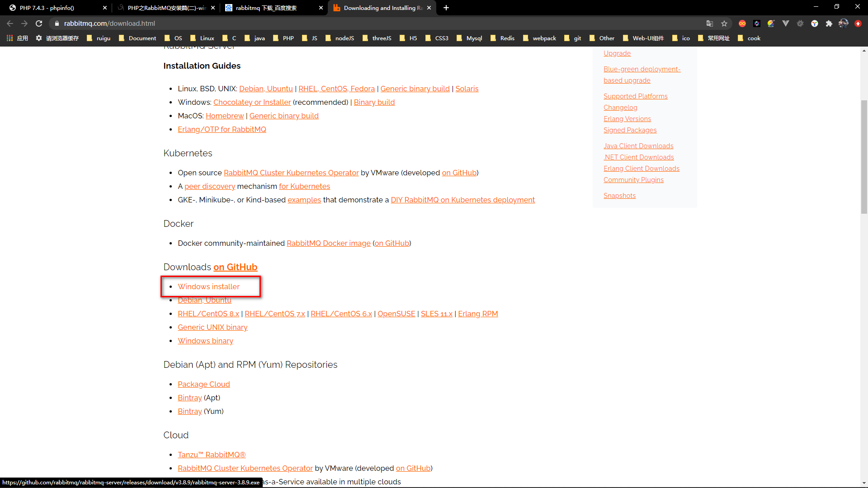Open the ico bookmark folder

point(681,38)
